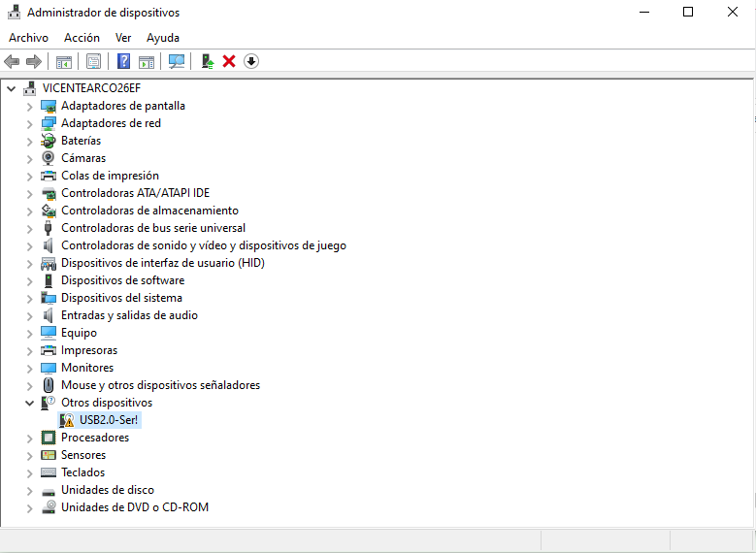Click the blue Help question mark icon
Screen dimensions: 756x553
tap(124, 61)
